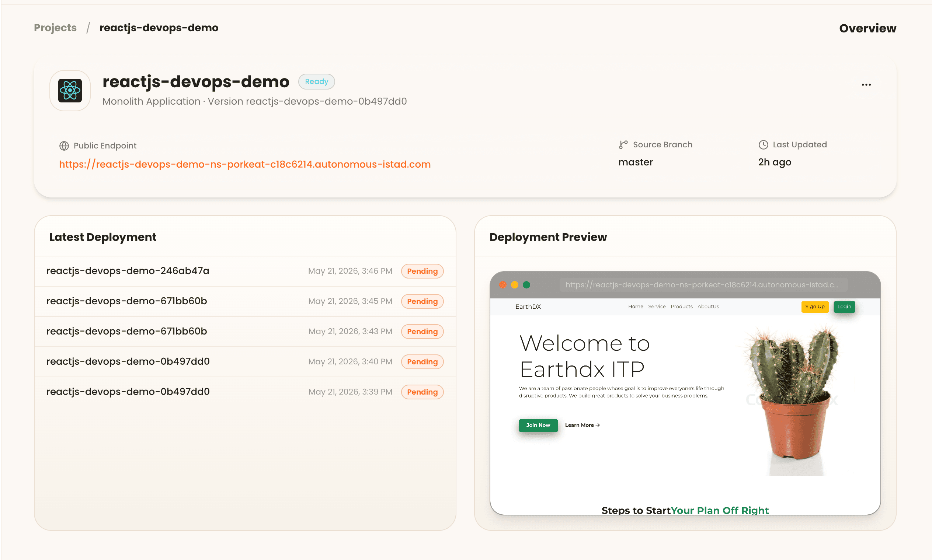Click the yellow dot in preview browser

coord(514,285)
